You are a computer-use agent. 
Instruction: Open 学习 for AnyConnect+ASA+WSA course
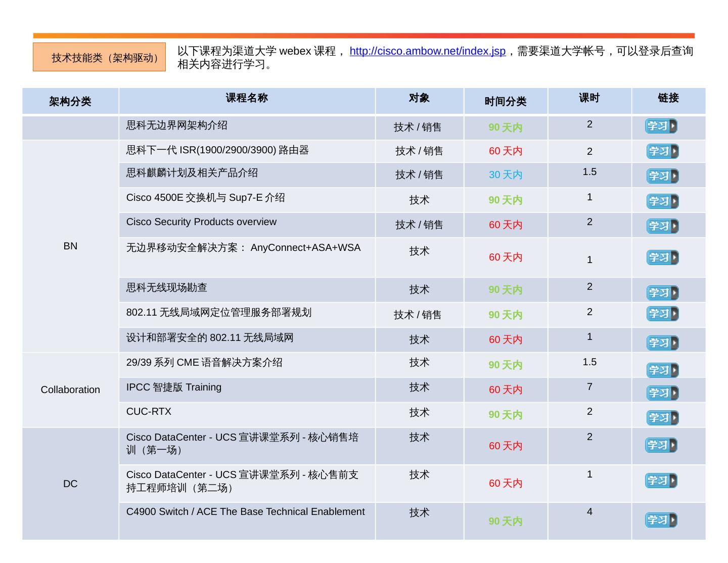click(662, 257)
